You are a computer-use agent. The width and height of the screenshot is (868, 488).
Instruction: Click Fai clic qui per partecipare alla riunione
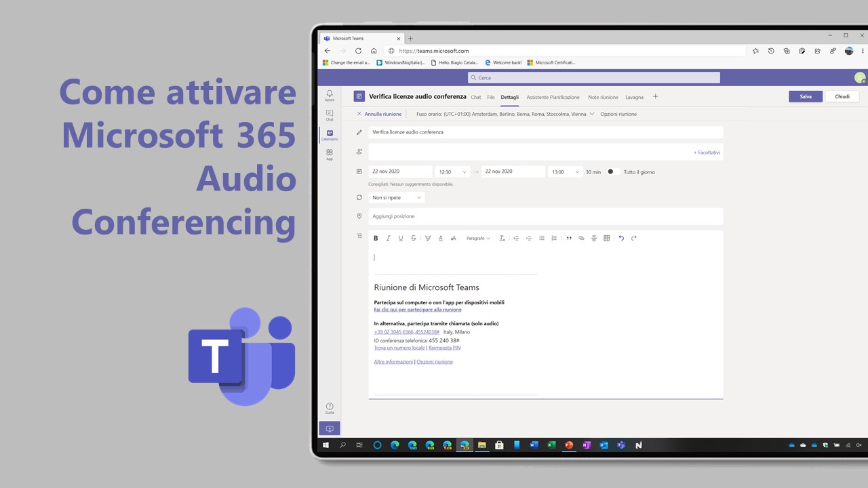point(418,310)
